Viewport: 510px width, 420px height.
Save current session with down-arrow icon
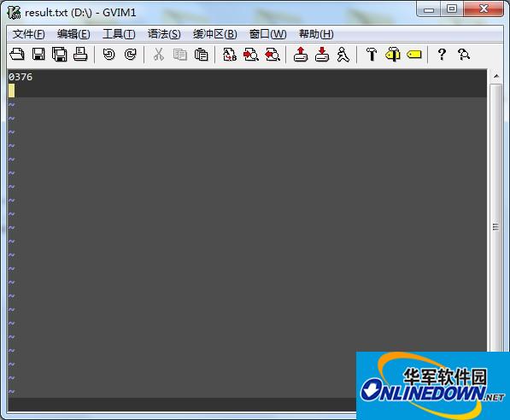(x=322, y=55)
